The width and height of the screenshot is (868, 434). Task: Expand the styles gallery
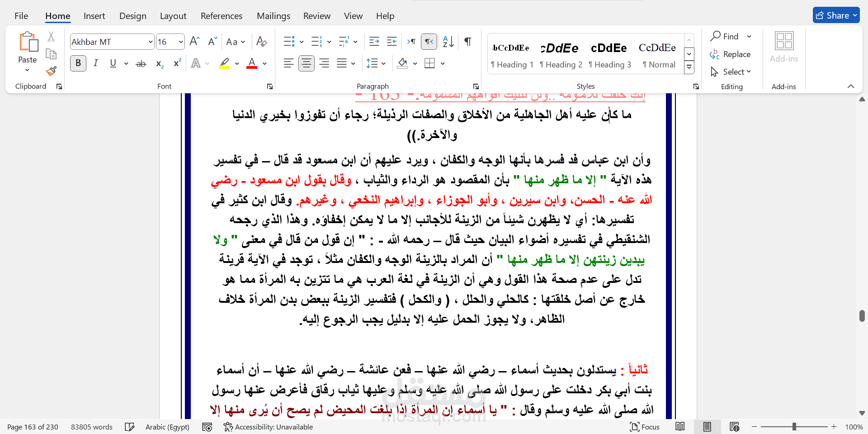click(689, 68)
